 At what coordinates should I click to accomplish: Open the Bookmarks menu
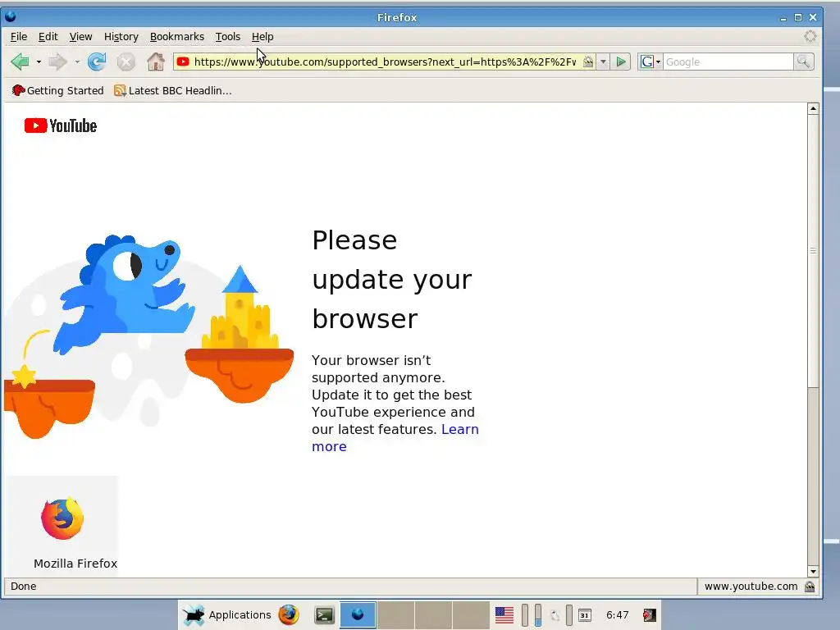(x=177, y=36)
